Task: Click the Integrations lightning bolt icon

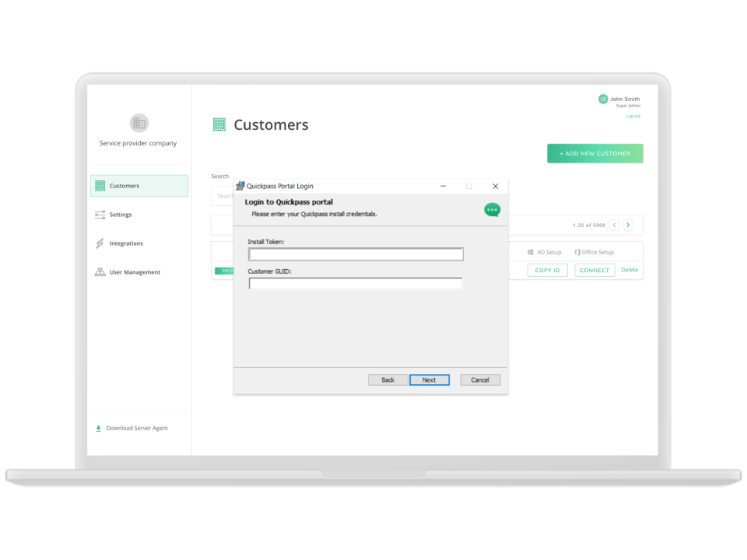Action: click(x=100, y=243)
